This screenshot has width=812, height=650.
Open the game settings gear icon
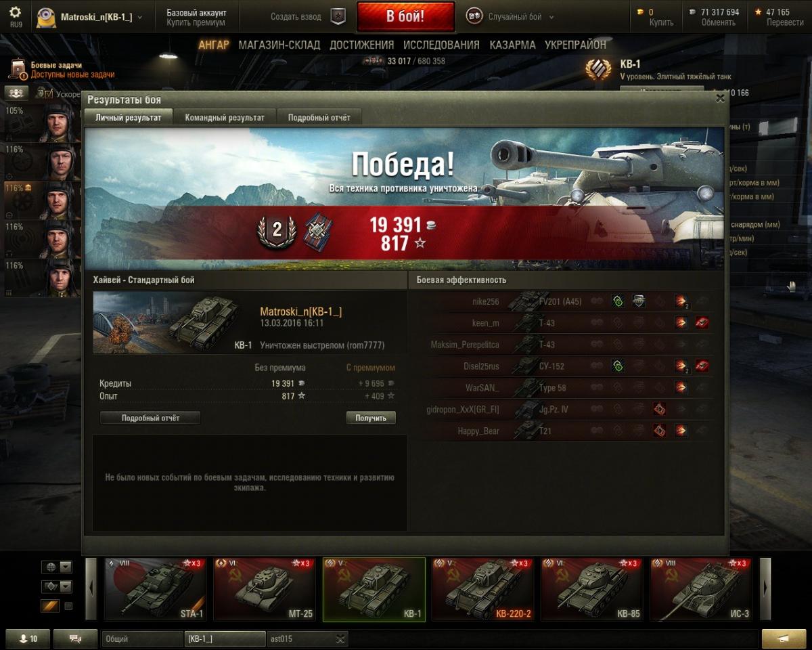click(x=15, y=13)
